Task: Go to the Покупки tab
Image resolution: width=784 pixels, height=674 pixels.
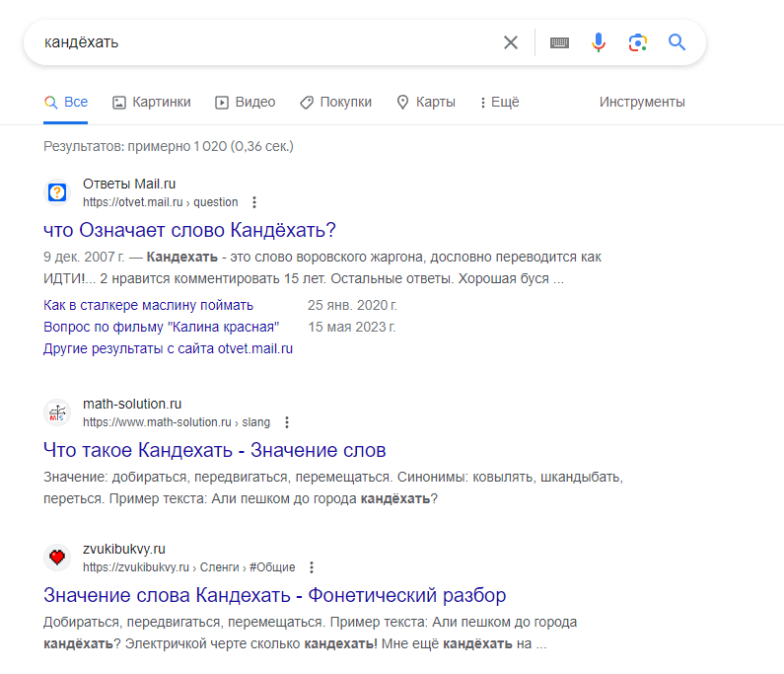Action: pyautogui.click(x=335, y=102)
